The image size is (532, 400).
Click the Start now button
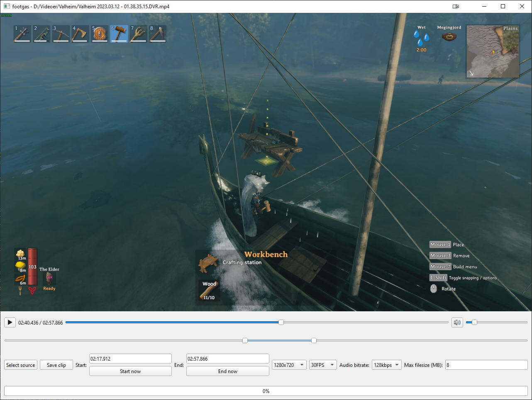point(130,371)
